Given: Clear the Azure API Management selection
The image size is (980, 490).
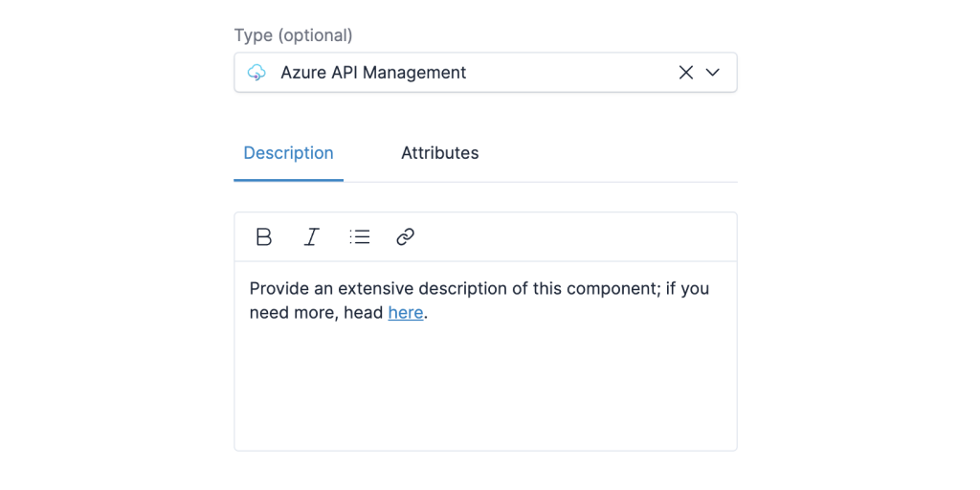Looking at the screenshot, I should (685, 73).
